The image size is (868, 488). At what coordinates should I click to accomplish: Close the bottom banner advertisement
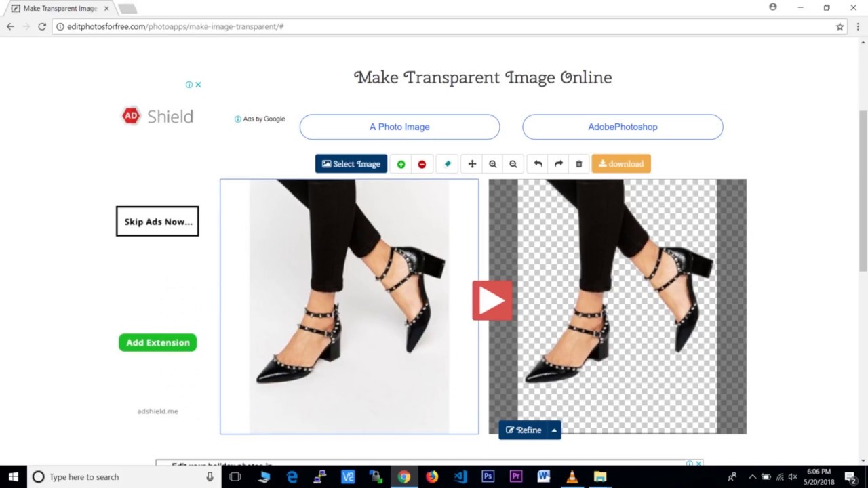tap(698, 464)
